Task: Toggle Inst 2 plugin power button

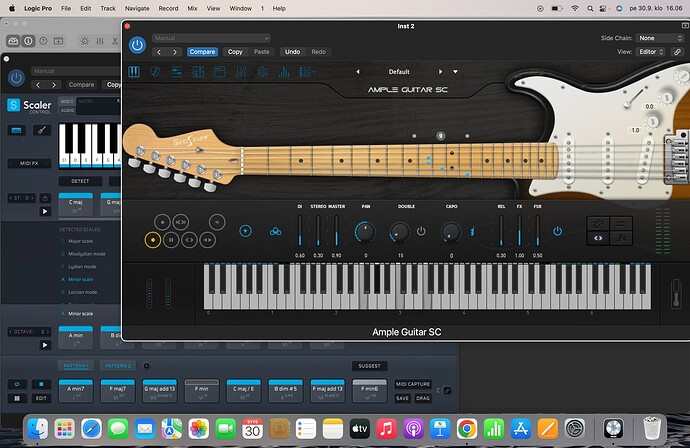Action: pos(137,45)
